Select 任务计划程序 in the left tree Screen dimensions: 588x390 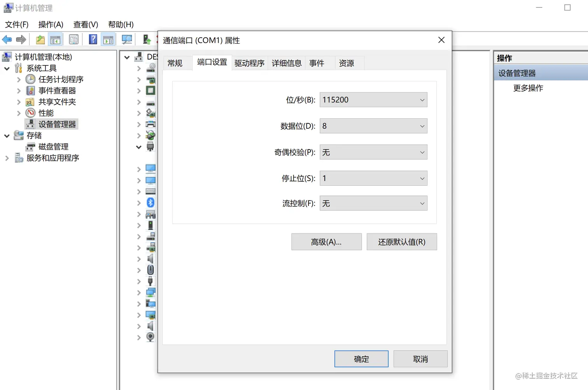coord(61,79)
